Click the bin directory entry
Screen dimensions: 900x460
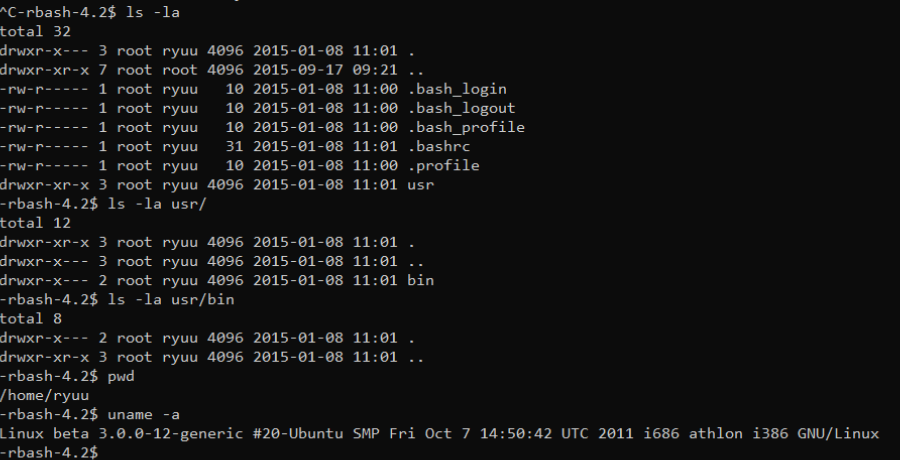click(421, 280)
